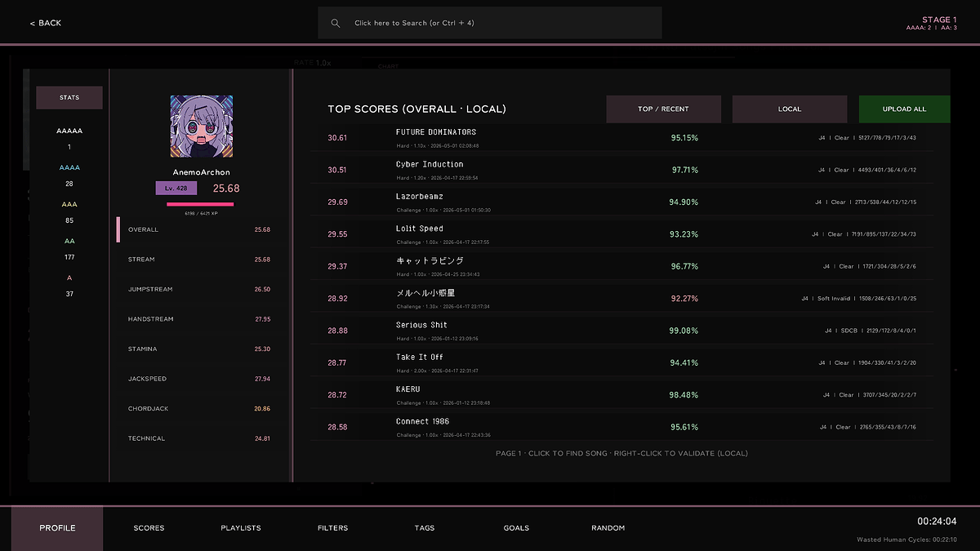This screenshot has height=551, width=980.
Task: Toggle LOCAL score source
Action: [x=790, y=109]
